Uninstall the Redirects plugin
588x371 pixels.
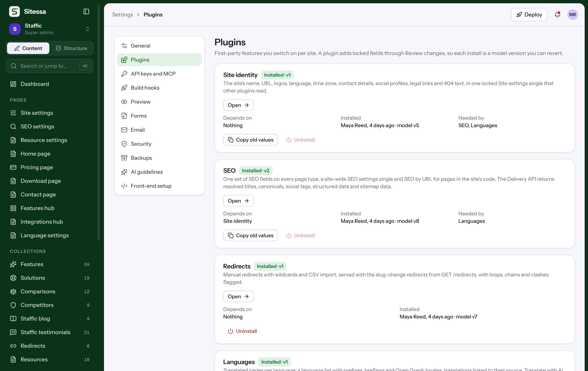point(243,331)
